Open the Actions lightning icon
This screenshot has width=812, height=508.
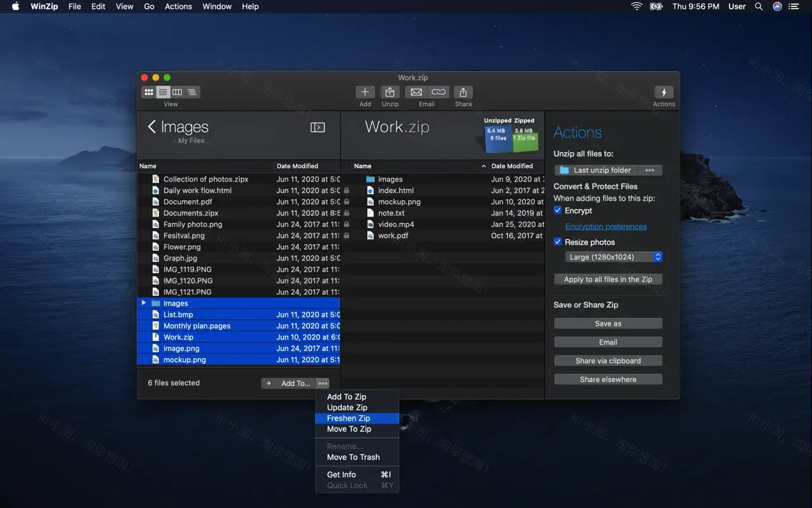(x=664, y=92)
